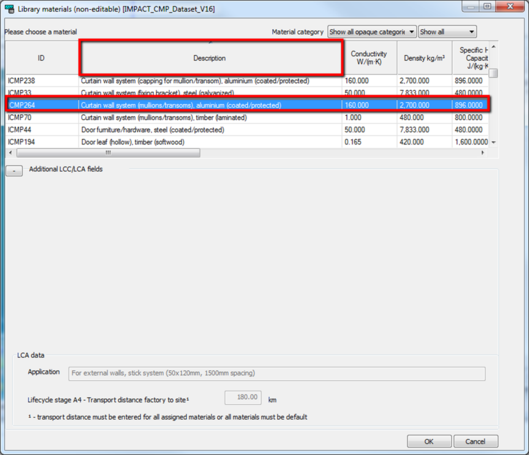Sort table by Description column header
The width and height of the screenshot is (529, 455).
[x=210, y=58]
